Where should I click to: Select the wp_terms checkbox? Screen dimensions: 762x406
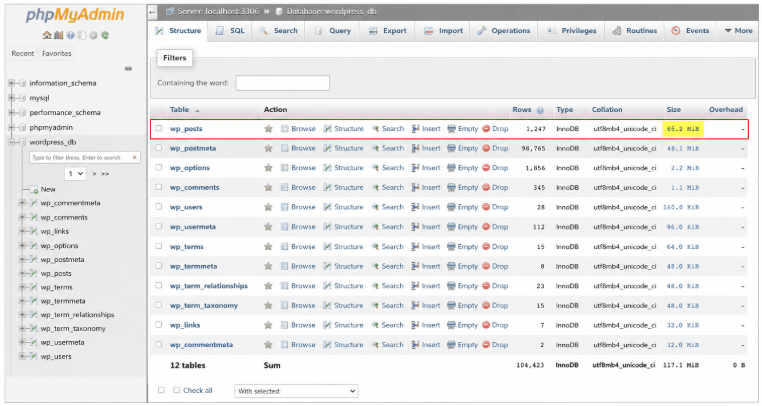(x=158, y=246)
